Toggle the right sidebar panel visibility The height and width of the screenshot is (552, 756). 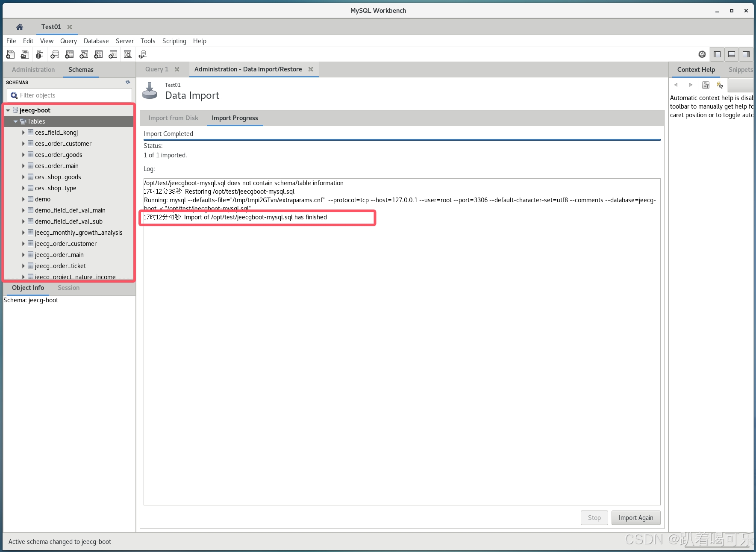[x=746, y=54]
